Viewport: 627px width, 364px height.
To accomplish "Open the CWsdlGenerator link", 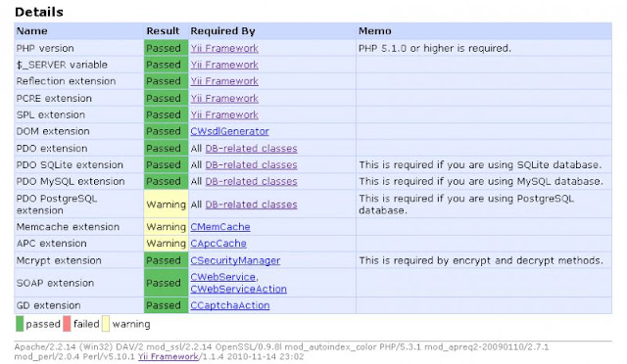I will coord(229,131).
